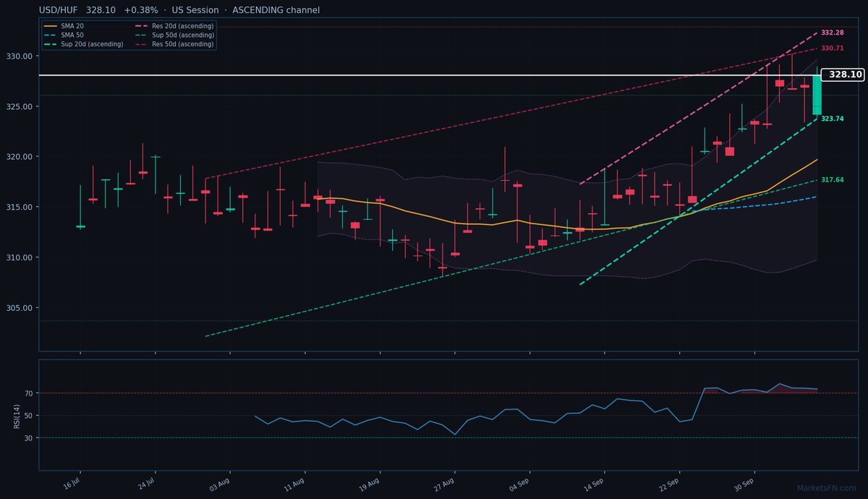The image size is (868, 499).
Task: Click the RSI(14) axis label
Action: (16, 415)
